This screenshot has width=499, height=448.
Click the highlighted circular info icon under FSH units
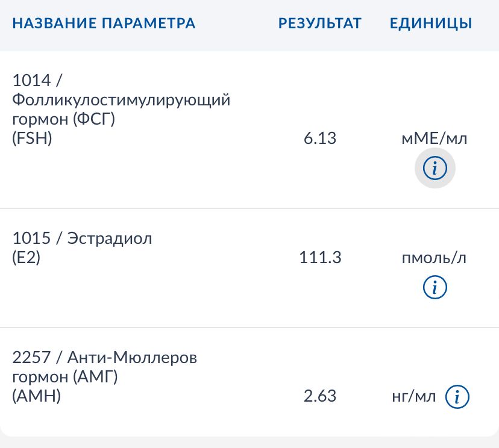click(x=435, y=168)
